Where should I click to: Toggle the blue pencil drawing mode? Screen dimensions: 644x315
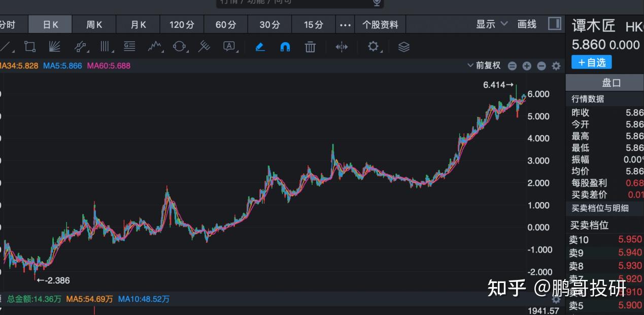pos(260,46)
